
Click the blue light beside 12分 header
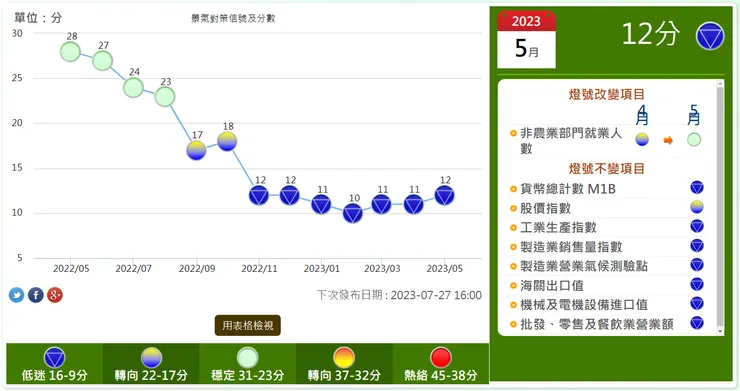point(710,36)
